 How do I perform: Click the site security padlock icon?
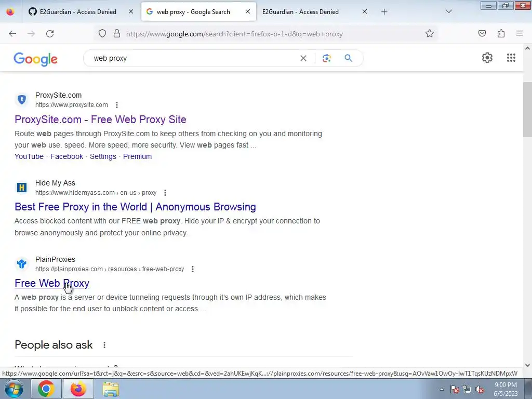[x=117, y=33]
